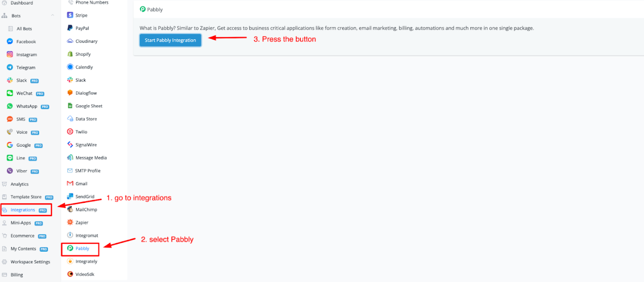This screenshot has height=282, width=644.
Task: Select MailChimp integration
Action: click(86, 209)
